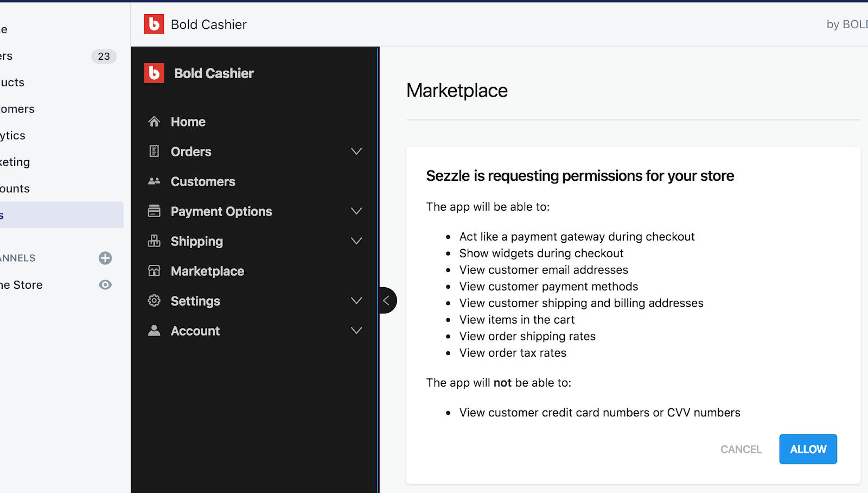
Task: Open the Marketplace menu item
Action: pos(207,271)
